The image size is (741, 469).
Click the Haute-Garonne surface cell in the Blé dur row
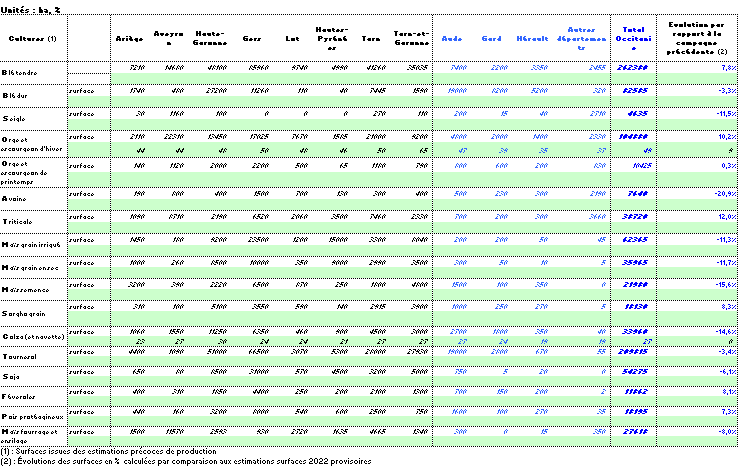(x=216, y=91)
